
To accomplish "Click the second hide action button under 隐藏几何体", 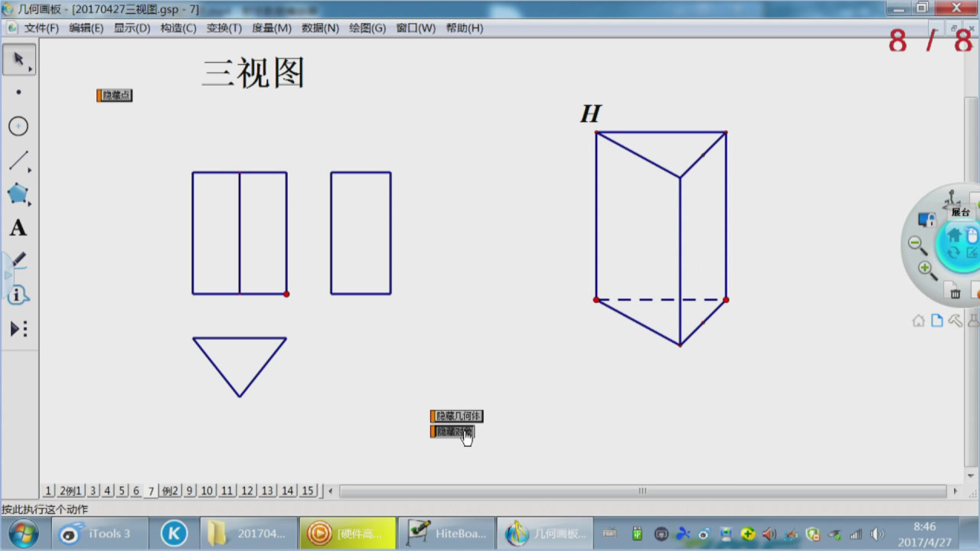I will (452, 432).
